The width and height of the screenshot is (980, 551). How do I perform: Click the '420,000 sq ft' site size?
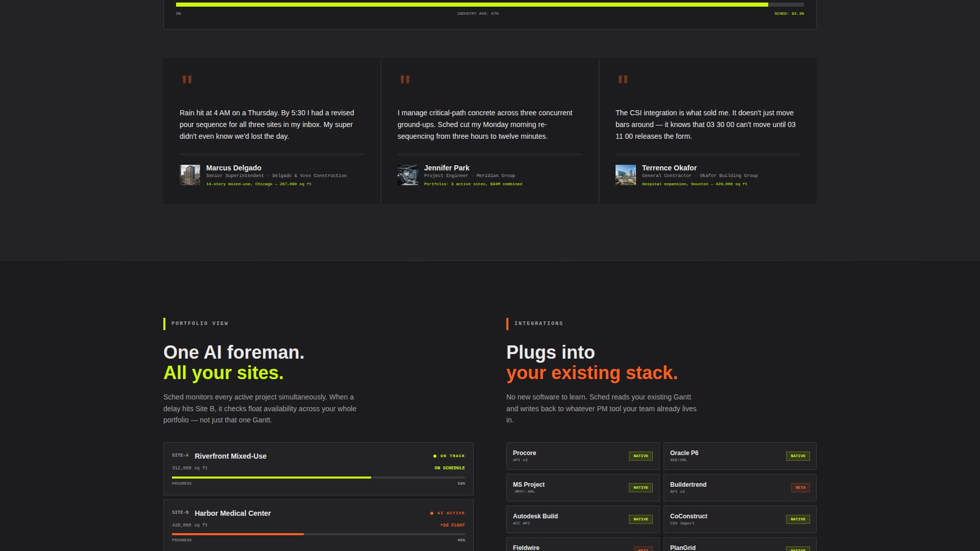190,525
